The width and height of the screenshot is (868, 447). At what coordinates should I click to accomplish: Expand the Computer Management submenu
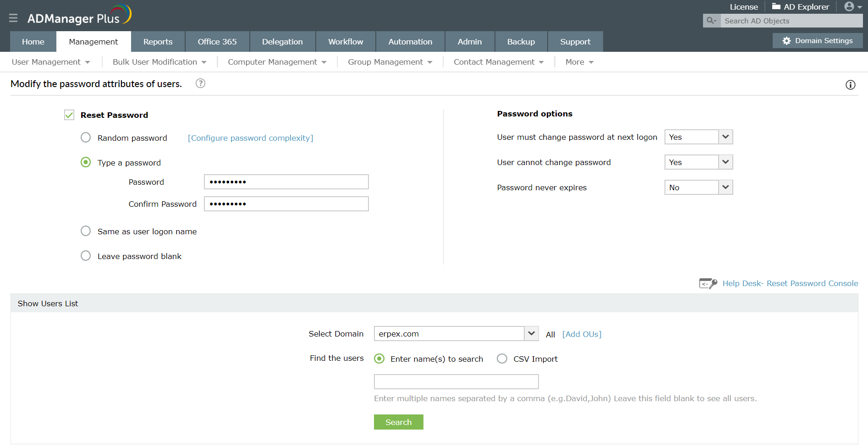click(277, 62)
